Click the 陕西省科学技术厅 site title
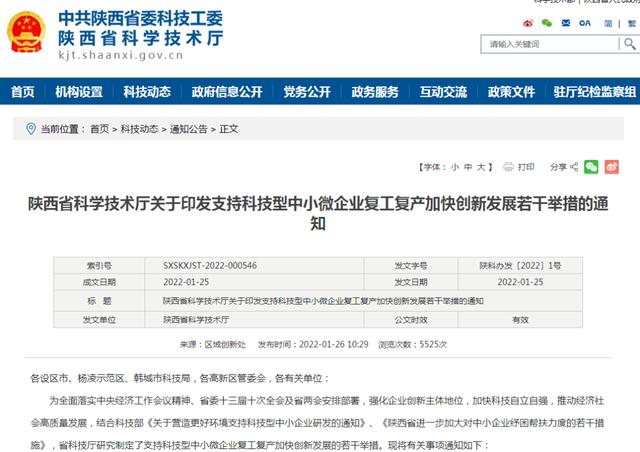Screen dimensions: 640x452 coord(141,38)
